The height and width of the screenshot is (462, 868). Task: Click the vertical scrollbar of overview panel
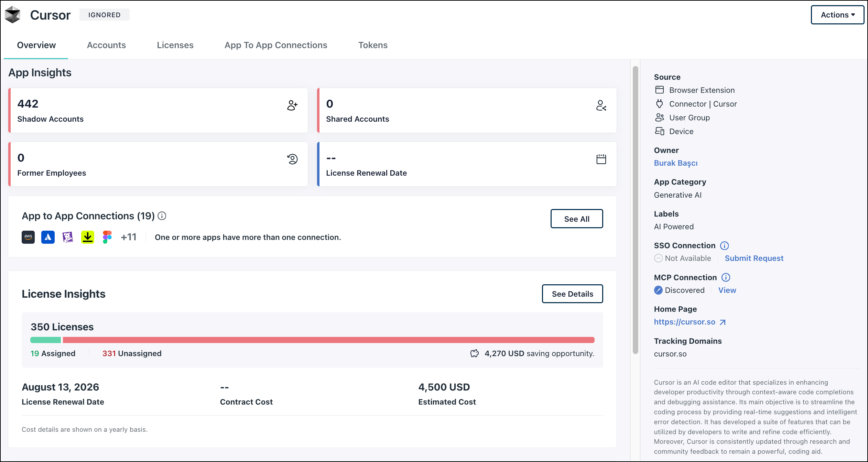pos(636,210)
